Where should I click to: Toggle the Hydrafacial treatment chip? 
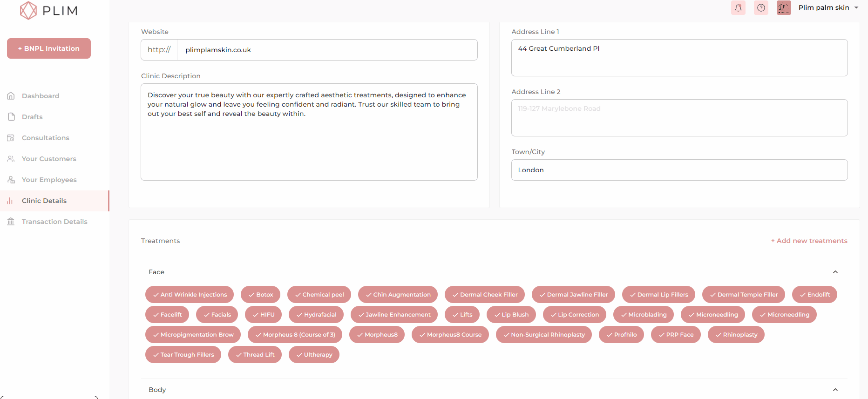[x=316, y=315]
